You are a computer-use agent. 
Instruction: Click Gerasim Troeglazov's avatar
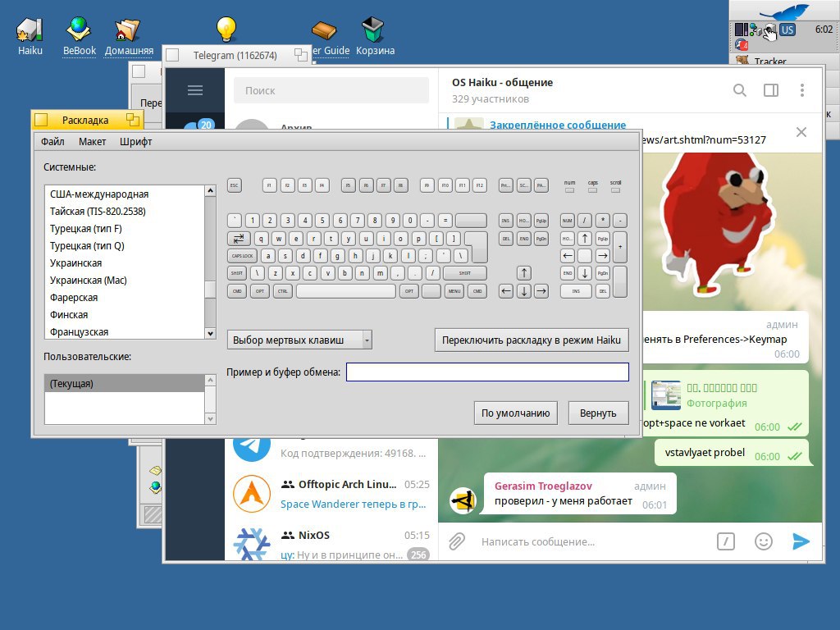[x=463, y=501]
